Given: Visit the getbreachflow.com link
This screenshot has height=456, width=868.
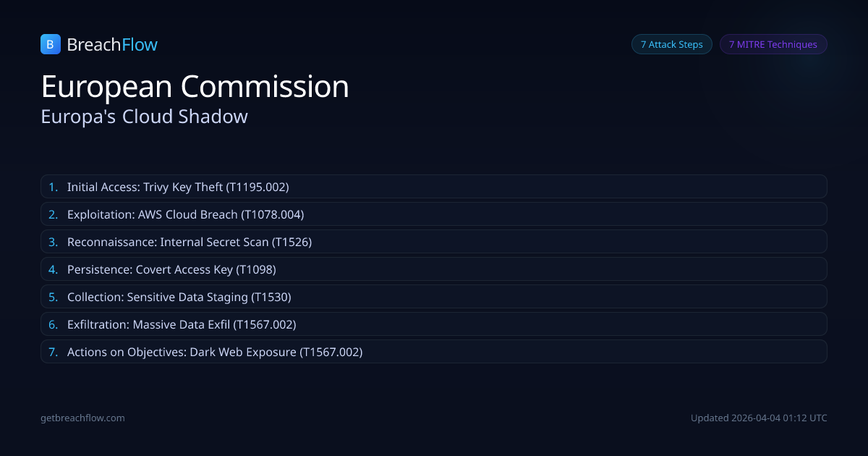Looking at the screenshot, I should point(83,418).
